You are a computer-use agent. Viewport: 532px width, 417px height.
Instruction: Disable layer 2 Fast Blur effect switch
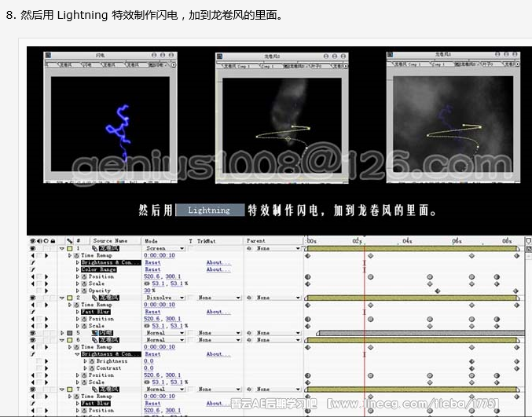click(33, 312)
